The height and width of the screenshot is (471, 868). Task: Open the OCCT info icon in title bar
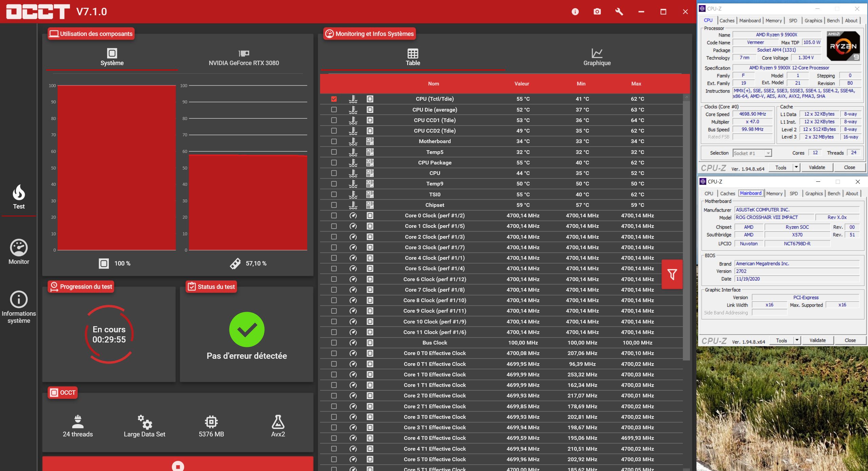pos(575,12)
